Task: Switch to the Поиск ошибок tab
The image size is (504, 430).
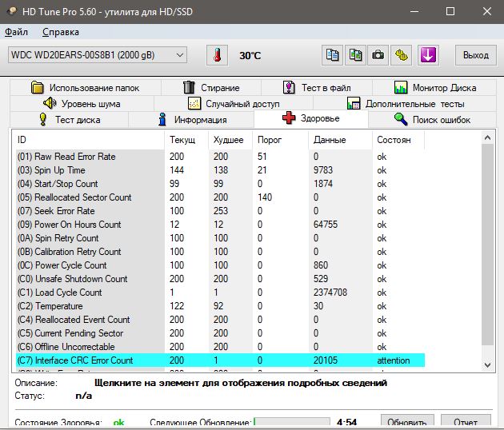Action: (x=432, y=119)
